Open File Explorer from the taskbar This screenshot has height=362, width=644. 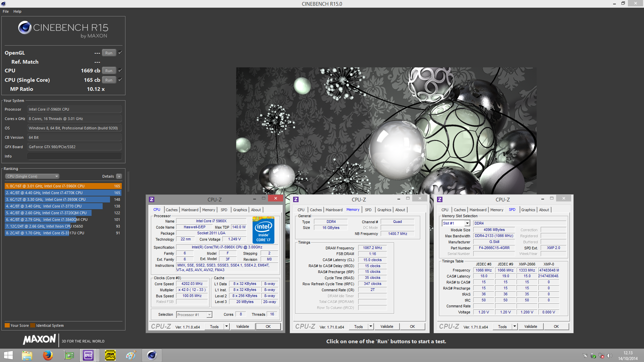[27, 355]
